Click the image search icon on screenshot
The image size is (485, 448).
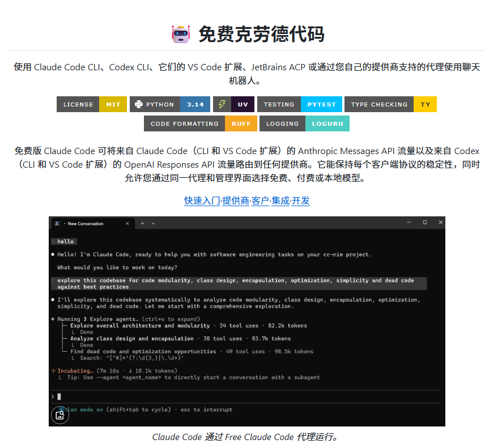[59, 415]
